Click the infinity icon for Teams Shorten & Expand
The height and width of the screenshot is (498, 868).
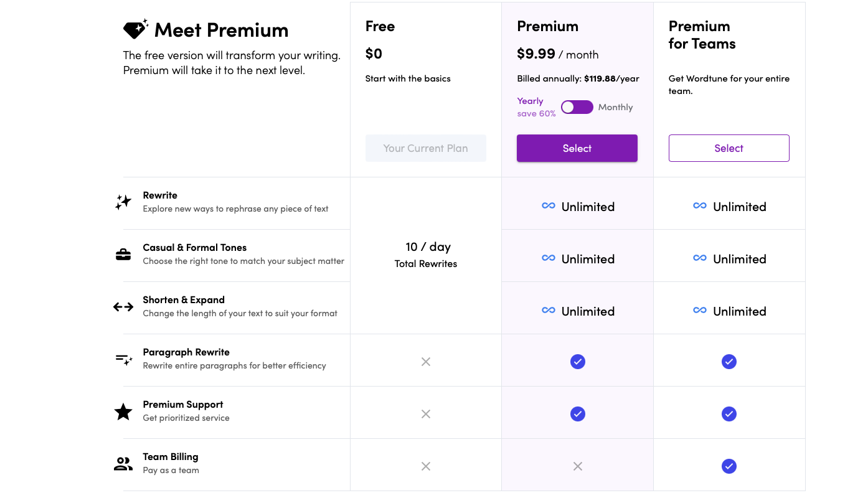(x=700, y=311)
